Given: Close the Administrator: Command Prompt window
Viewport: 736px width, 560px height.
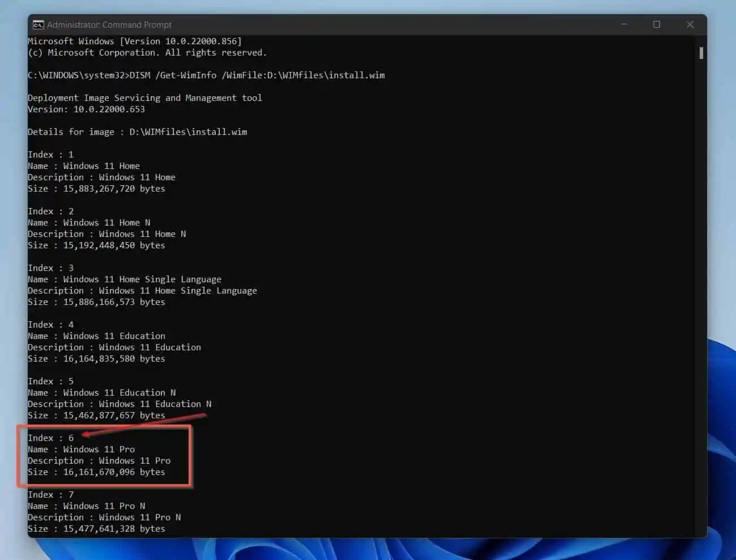Looking at the screenshot, I should 690,25.
